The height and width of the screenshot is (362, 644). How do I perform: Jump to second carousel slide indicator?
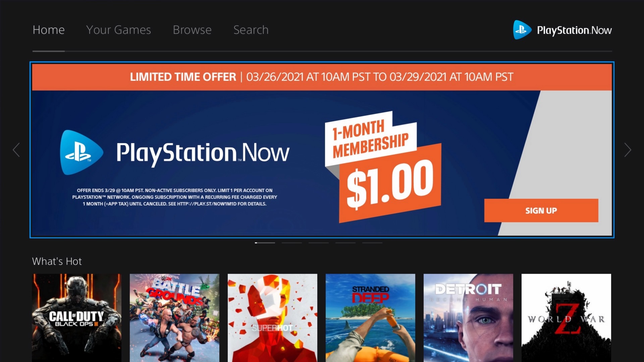tap(292, 243)
